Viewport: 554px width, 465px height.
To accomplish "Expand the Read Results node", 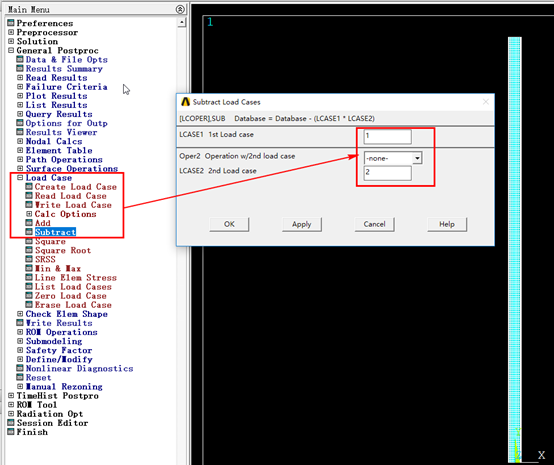I will [x=20, y=77].
